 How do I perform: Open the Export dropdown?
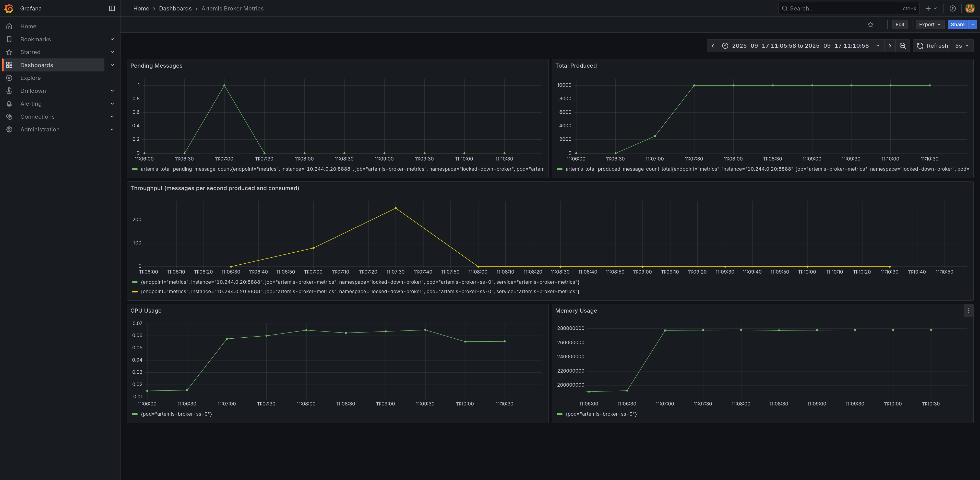pos(929,25)
